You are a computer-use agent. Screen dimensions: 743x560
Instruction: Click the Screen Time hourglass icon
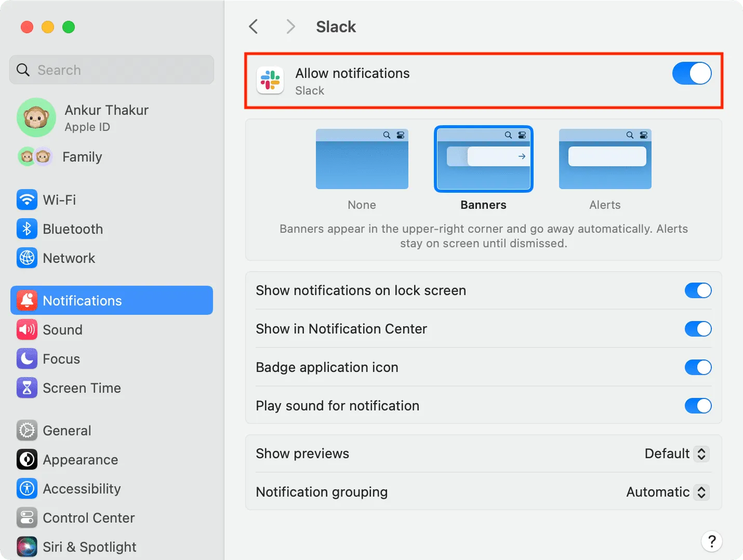click(x=27, y=388)
